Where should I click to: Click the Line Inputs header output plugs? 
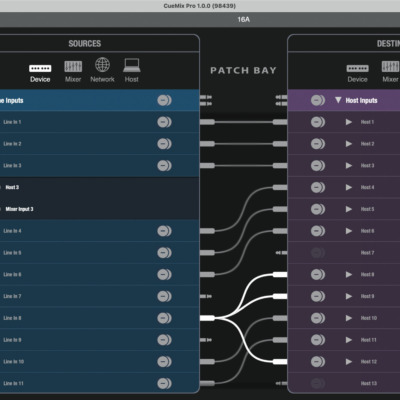(x=206, y=100)
